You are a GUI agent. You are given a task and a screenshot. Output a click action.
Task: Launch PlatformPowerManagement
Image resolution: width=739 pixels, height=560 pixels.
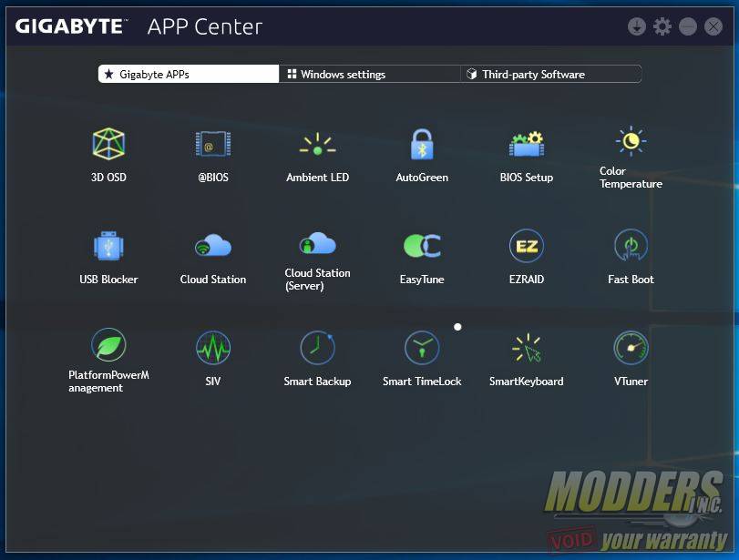[108, 346]
